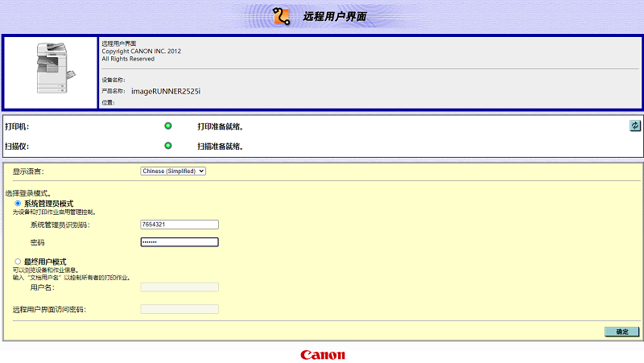Click the 选择登录模式 text

(28, 193)
